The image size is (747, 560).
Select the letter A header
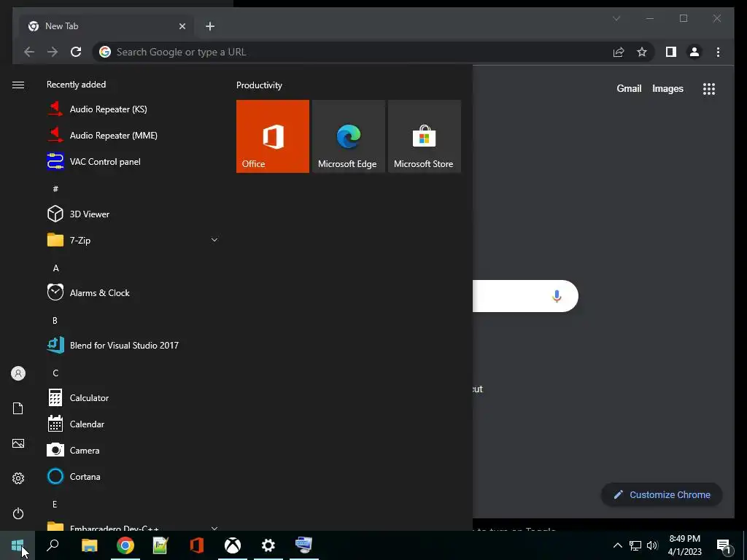pos(55,268)
